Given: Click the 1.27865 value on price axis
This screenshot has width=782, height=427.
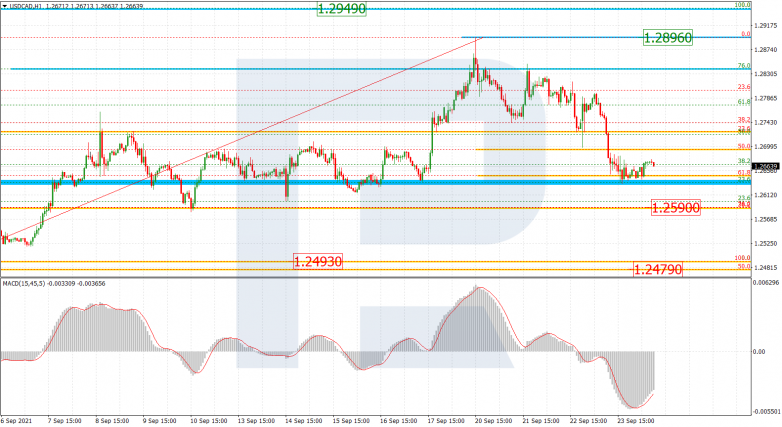Looking at the screenshot, I should [x=767, y=98].
